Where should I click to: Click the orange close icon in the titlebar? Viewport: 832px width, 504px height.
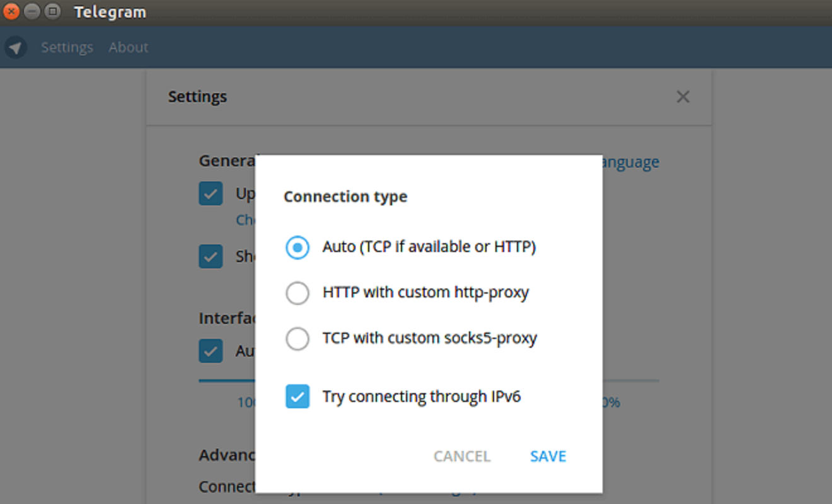click(x=11, y=11)
